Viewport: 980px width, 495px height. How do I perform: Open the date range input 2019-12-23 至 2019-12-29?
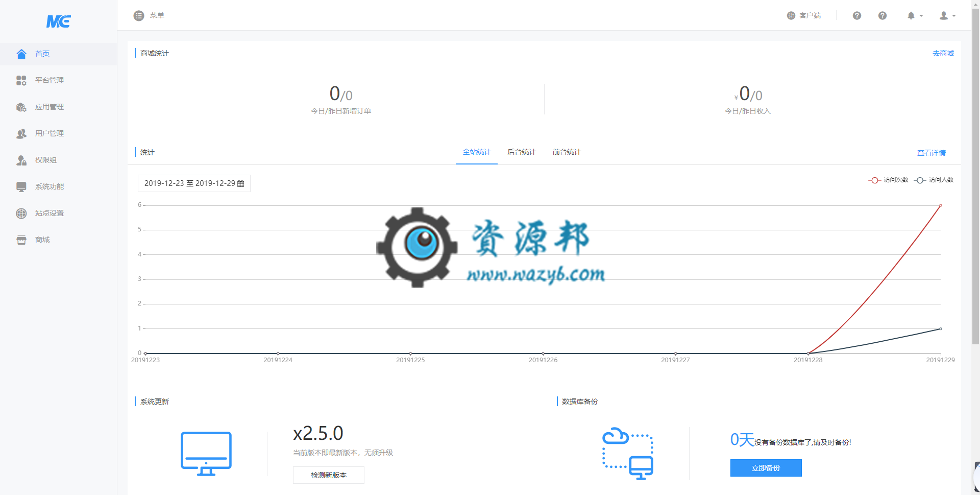pyautogui.click(x=194, y=183)
